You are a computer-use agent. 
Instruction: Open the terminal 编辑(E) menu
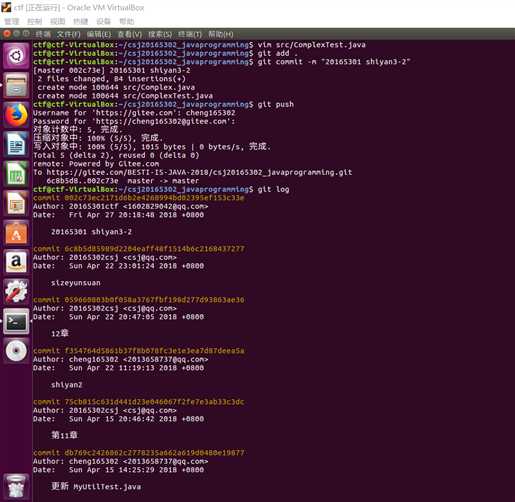(x=99, y=34)
